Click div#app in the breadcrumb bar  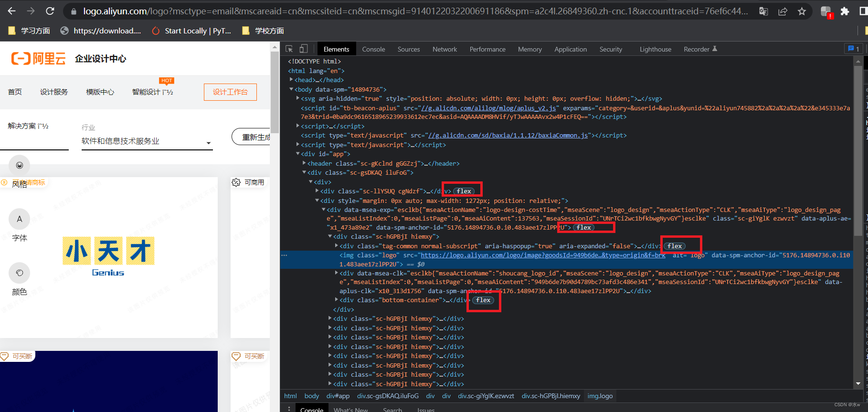[x=338, y=396]
